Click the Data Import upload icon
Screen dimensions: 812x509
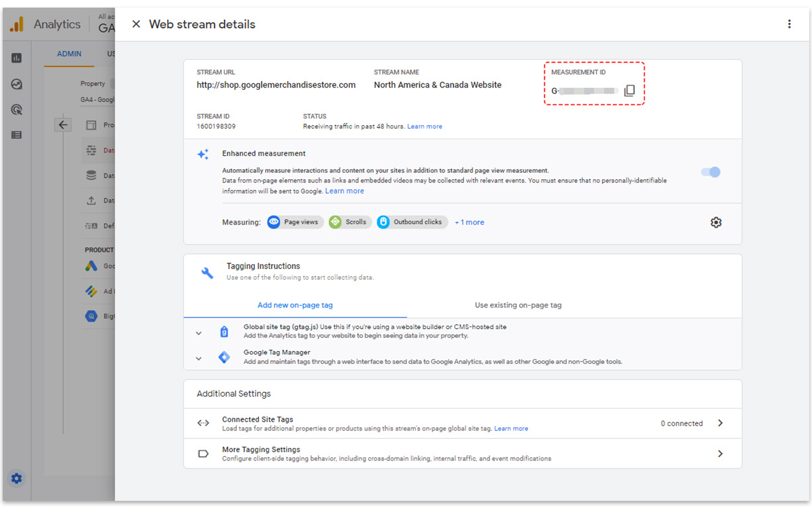(x=91, y=201)
